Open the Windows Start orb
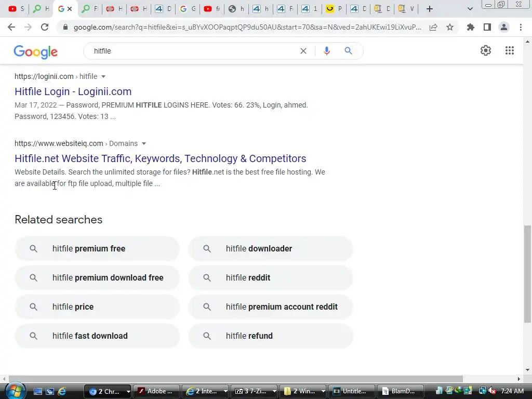The image size is (532, 399). [x=15, y=391]
